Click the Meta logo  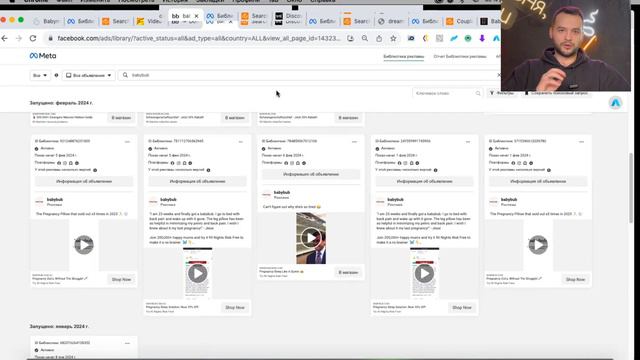(43, 56)
